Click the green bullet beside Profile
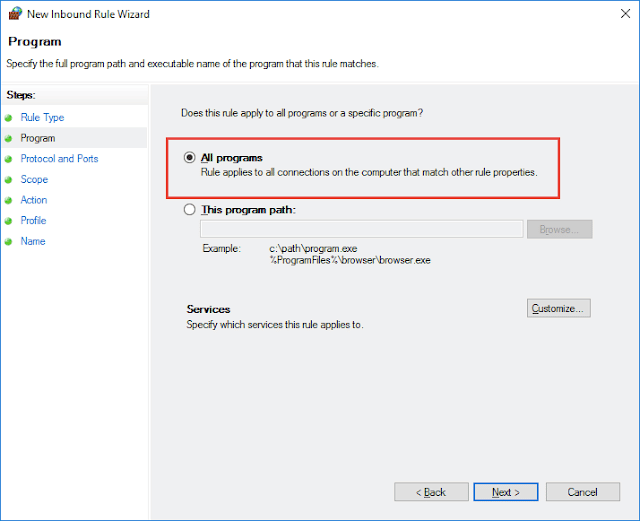The image size is (640, 521). tap(8, 221)
